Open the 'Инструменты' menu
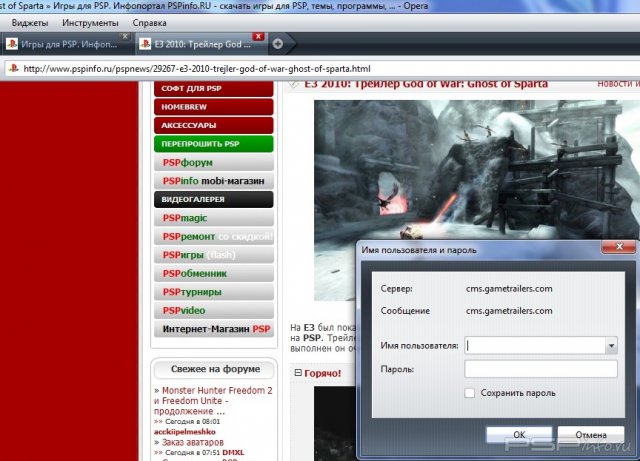This screenshot has width=640, height=461. (x=89, y=22)
